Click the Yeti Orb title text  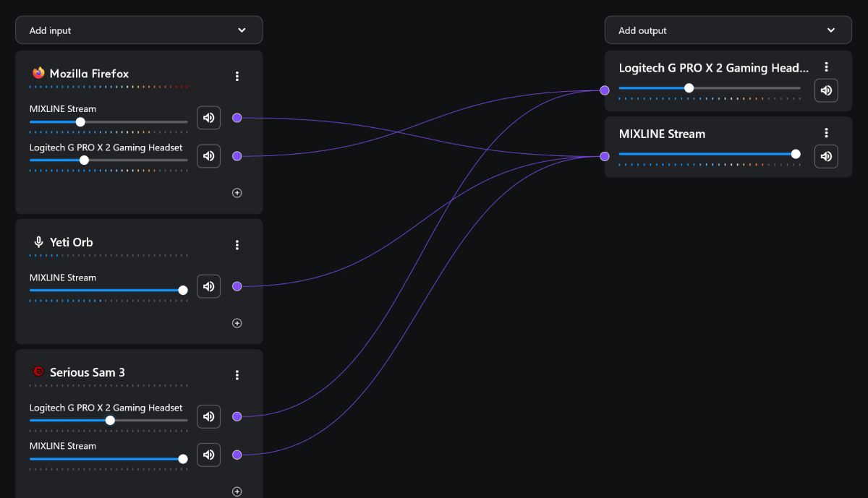(x=71, y=242)
